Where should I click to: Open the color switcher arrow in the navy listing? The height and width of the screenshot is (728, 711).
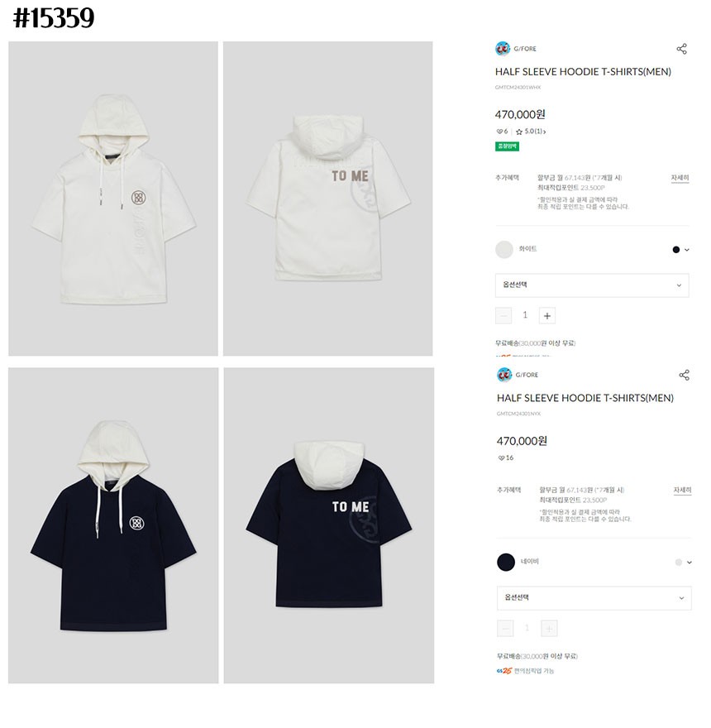[x=690, y=563]
